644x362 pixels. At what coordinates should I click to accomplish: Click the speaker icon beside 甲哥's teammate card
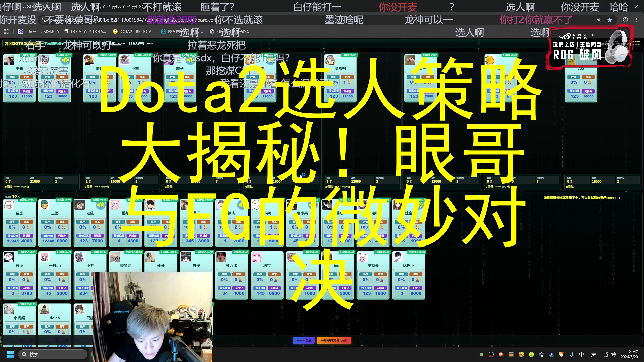pyautogui.click(x=65, y=60)
